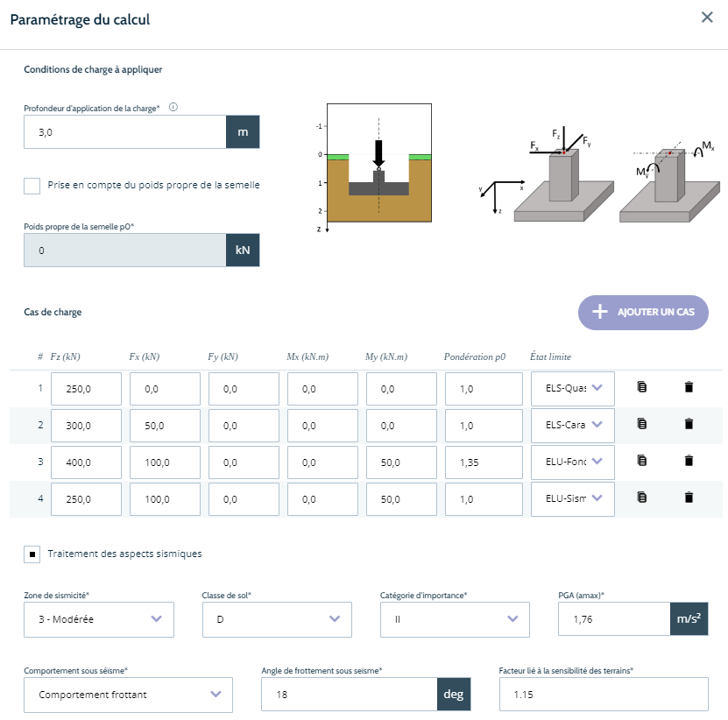Duplicate load case 2 with copy icon
The height and width of the screenshot is (720, 728).
[641, 424]
